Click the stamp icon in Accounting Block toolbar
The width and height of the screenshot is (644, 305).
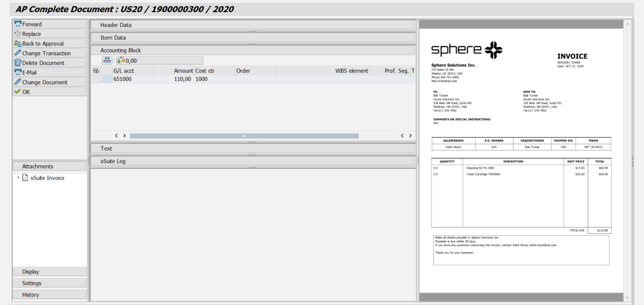[x=107, y=60]
